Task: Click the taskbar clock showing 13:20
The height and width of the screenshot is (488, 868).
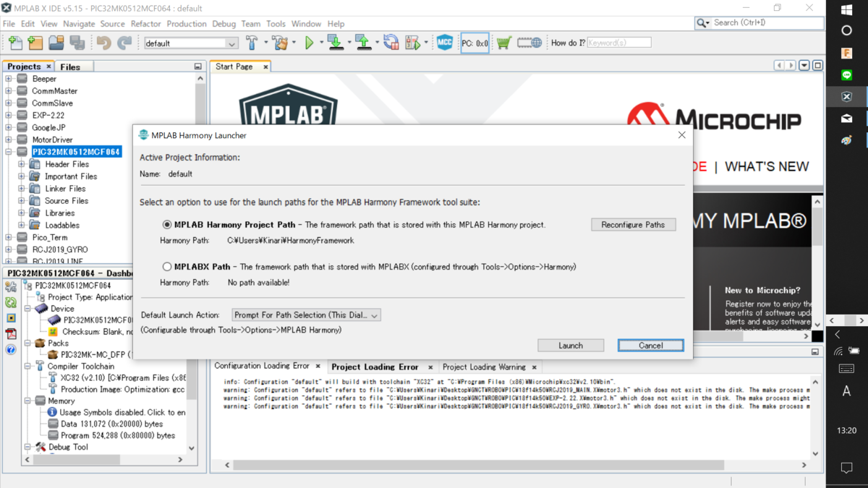Action: tap(846, 430)
